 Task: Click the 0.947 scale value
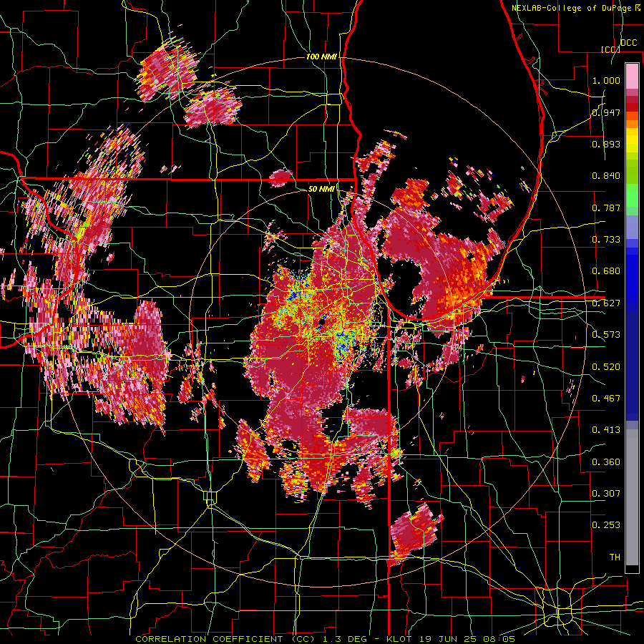[x=606, y=112]
